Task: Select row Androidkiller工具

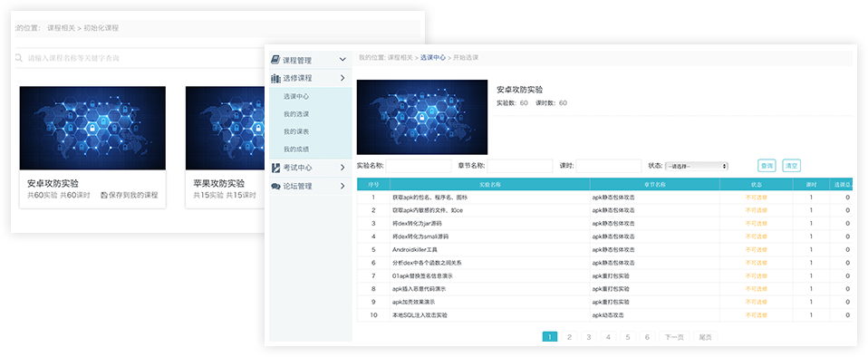Action: click(604, 249)
